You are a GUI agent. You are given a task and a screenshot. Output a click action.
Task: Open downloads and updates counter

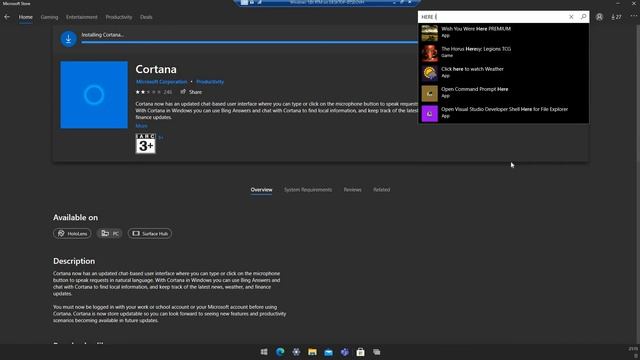click(616, 17)
